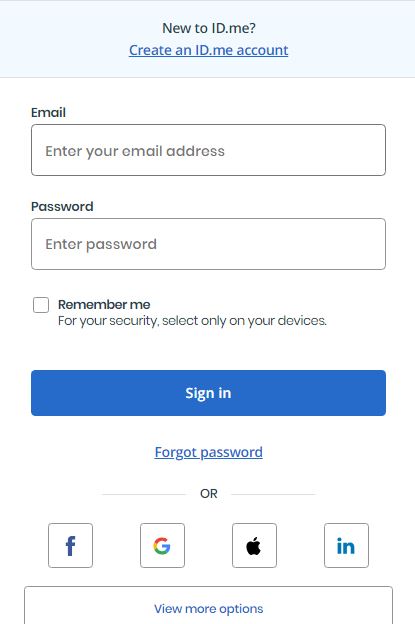Viewport: 415px width, 624px height.
Task: Expand View more options
Action: (208, 605)
